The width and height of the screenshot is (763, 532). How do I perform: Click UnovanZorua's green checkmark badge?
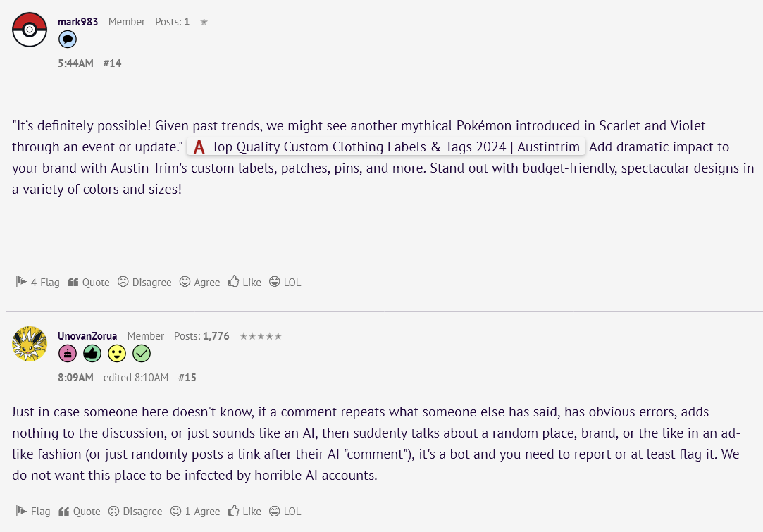[x=142, y=353]
